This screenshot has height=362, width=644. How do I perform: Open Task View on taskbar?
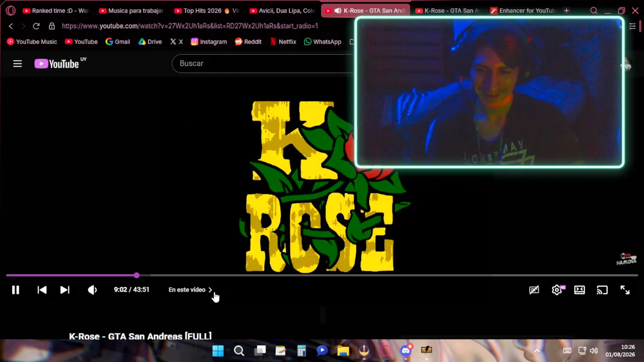[x=260, y=350]
